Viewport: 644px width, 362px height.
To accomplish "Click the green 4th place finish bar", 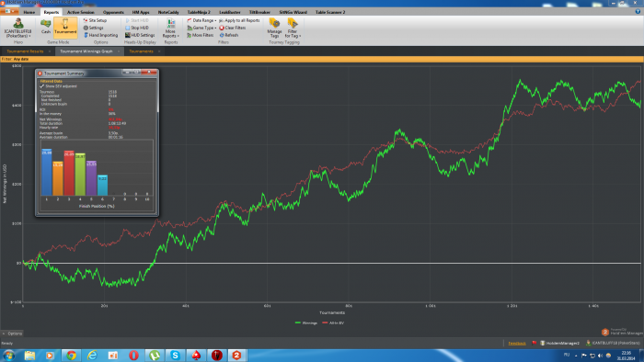I will (80, 175).
